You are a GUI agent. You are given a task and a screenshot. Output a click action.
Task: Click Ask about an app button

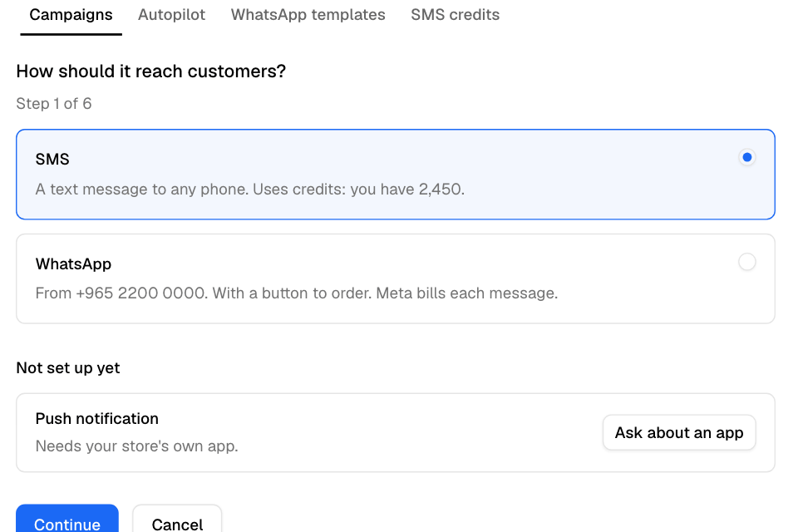[x=679, y=433]
